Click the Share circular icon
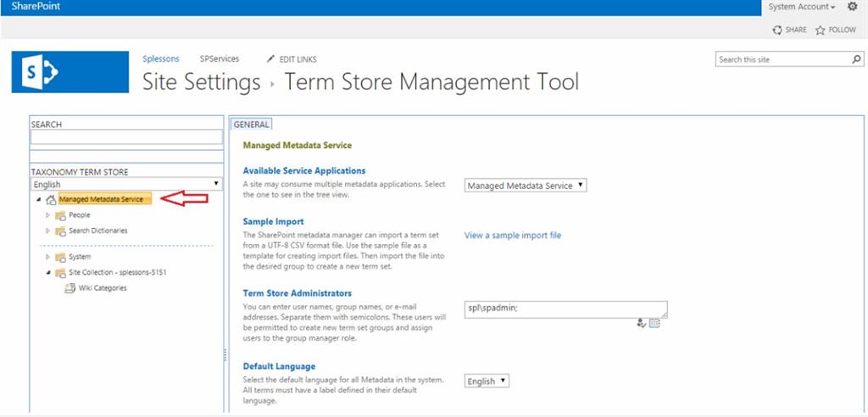This screenshot has height=417, width=868. pyautogui.click(x=777, y=30)
